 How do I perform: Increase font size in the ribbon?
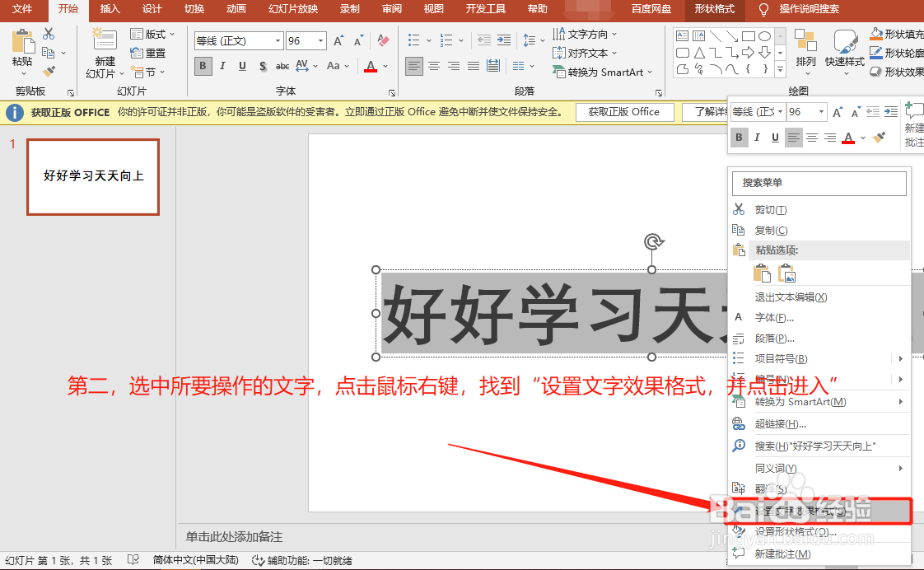[338, 40]
